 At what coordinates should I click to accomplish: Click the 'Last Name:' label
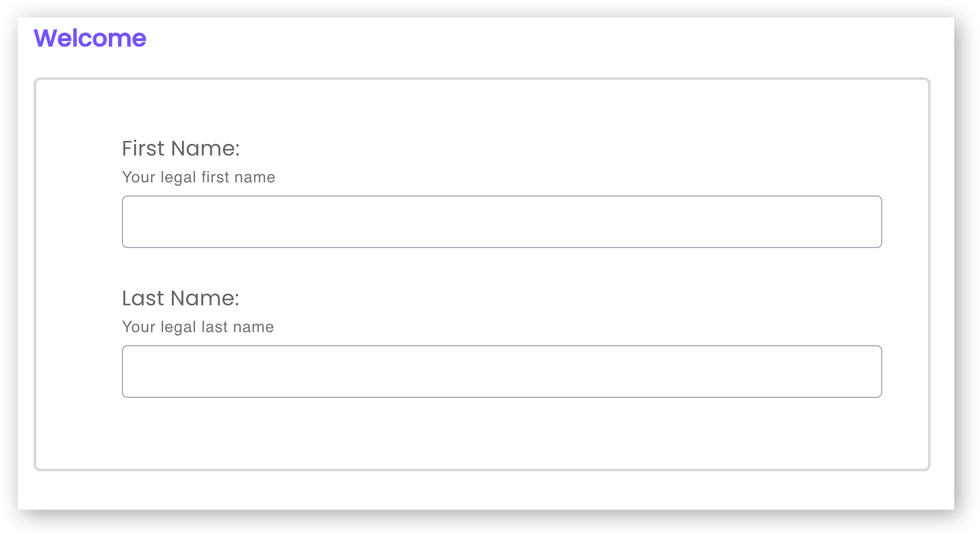point(180,298)
